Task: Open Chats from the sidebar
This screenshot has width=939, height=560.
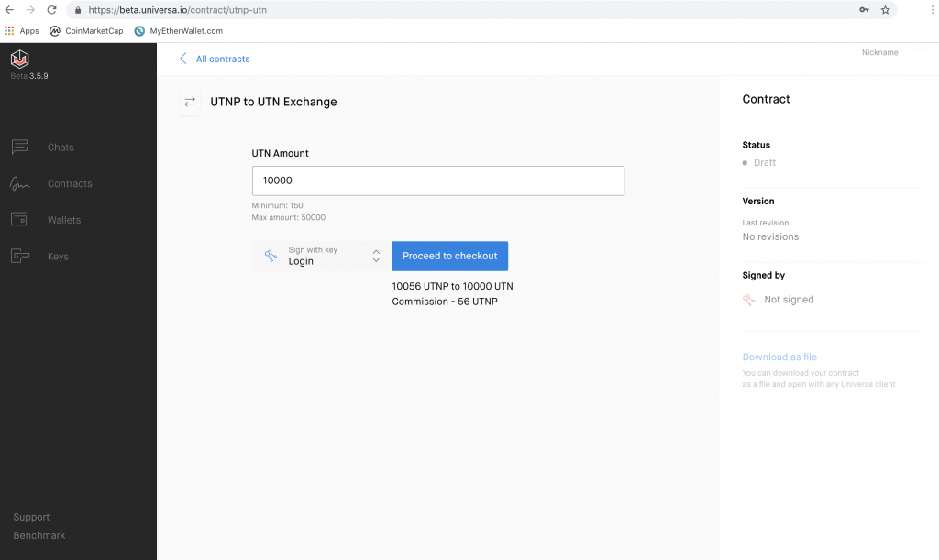Action: (x=61, y=148)
